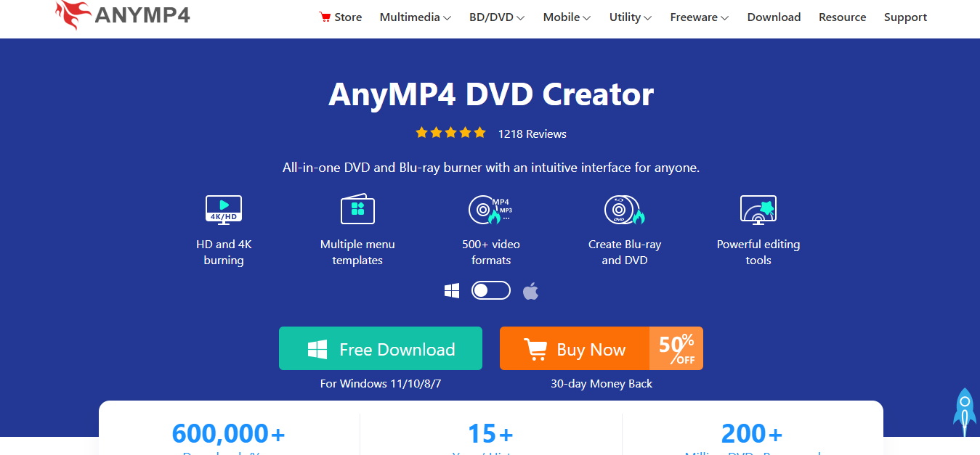Open the Store menu item
Screen dimensions: 980x455
340,17
